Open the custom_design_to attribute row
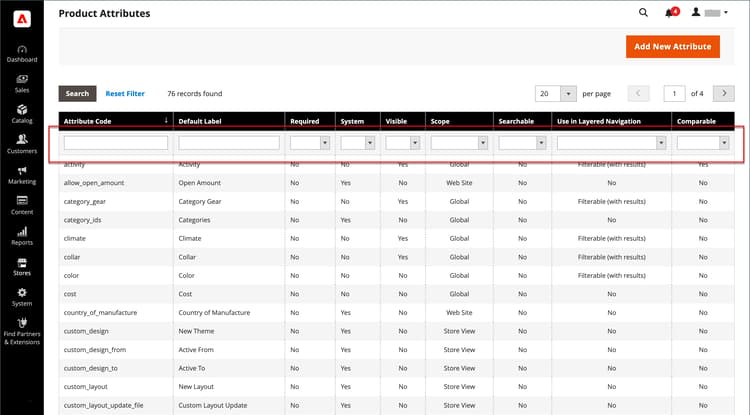This screenshot has width=750, height=415. coord(397,368)
